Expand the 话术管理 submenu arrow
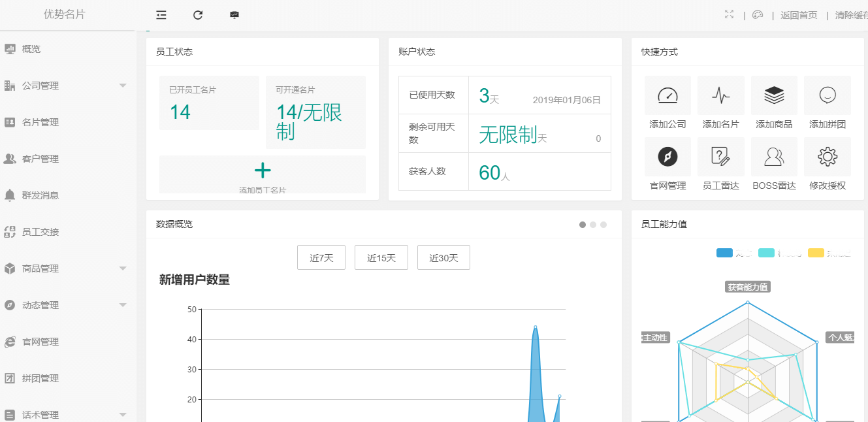Screen dimensions: 868x422 [x=123, y=415]
